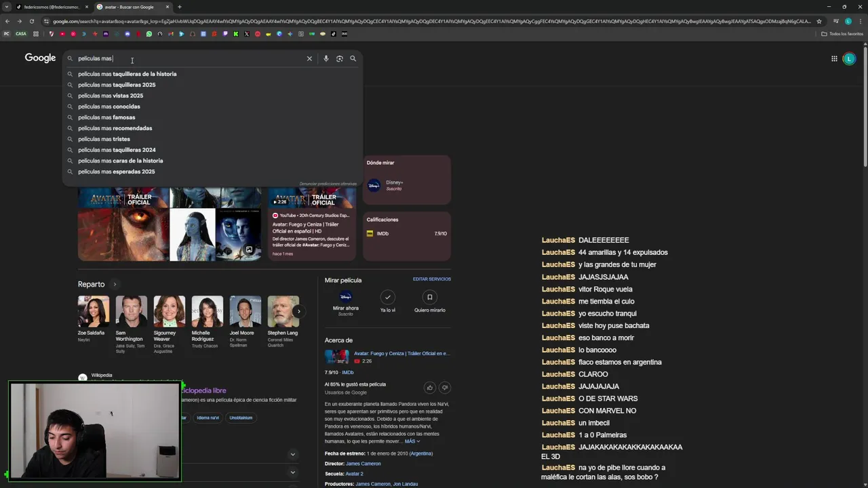
Task: Open Google Lens image search icon
Action: point(340,58)
